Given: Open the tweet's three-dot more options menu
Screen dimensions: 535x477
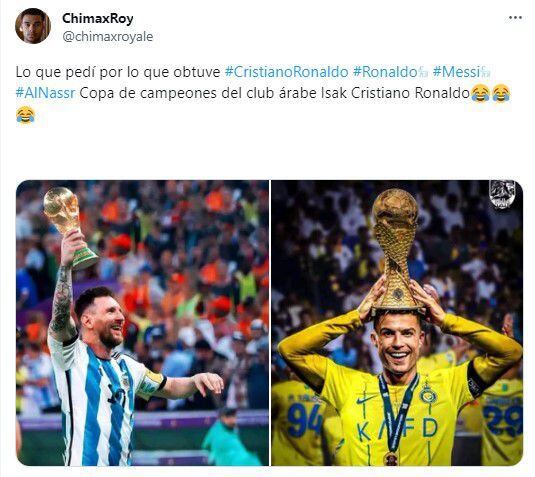Looking at the screenshot, I should pyautogui.click(x=515, y=18).
